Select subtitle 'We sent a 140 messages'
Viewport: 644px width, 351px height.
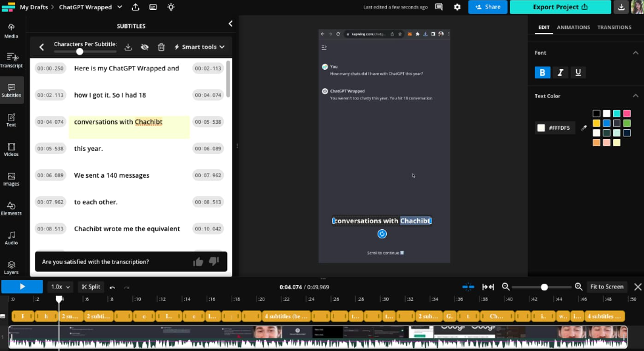pos(111,175)
